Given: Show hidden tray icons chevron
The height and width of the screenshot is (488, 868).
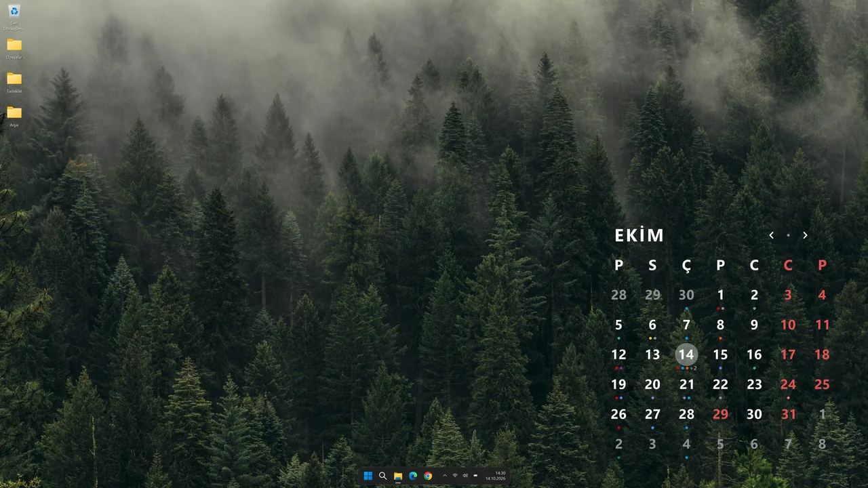Looking at the screenshot, I should click(x=445, y=476).
